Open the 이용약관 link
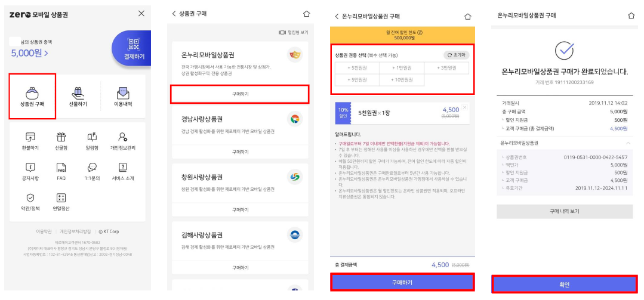 [44, 231]
